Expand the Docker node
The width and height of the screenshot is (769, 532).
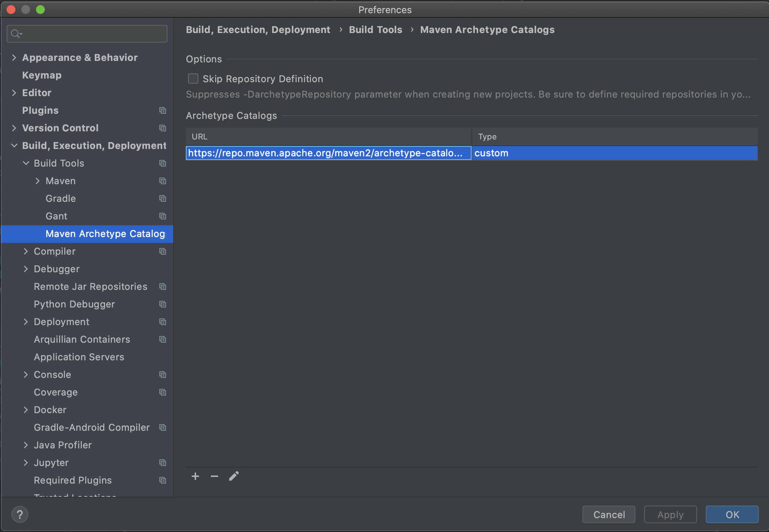[26, 410]
